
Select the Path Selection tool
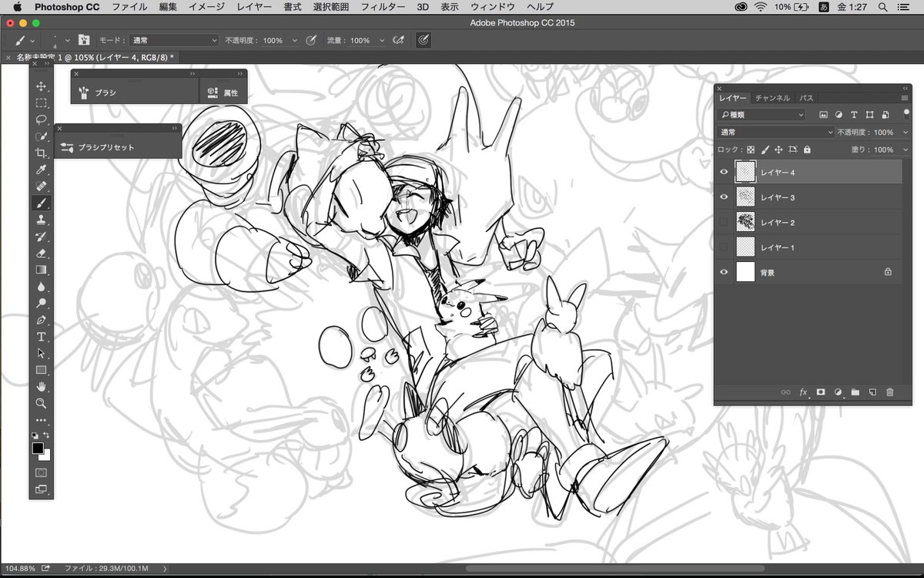tap(41, 353)
